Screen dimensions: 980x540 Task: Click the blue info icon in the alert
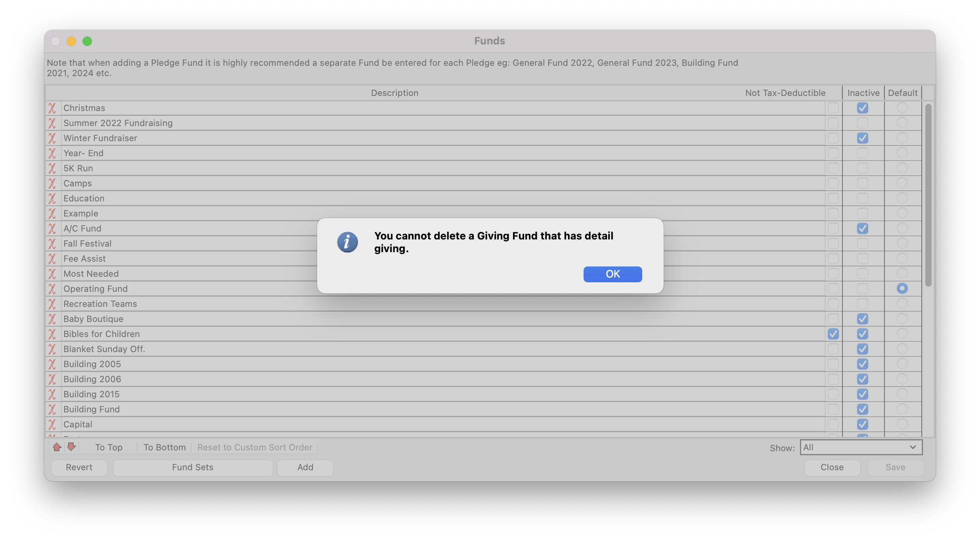(347, 242)
